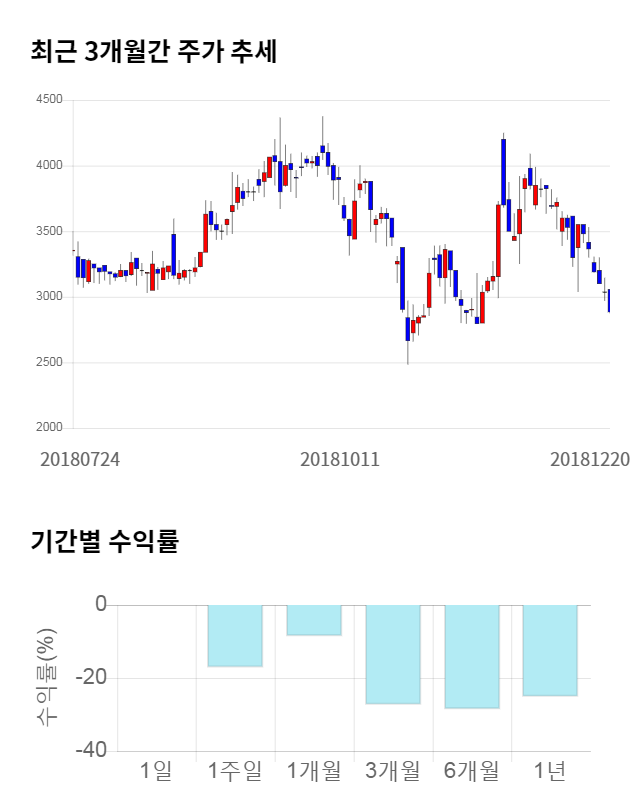Click the 1일 x-axis label
This screenshot has width=640, height=810.
click(156, 771)
